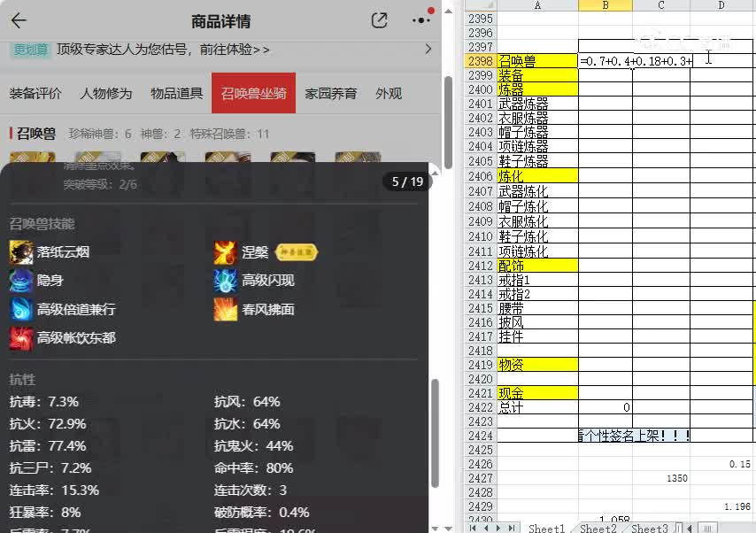The image size is (756, 533).
Task: Open the Sheet3 worksheet tab
Action: coord(649,529)
